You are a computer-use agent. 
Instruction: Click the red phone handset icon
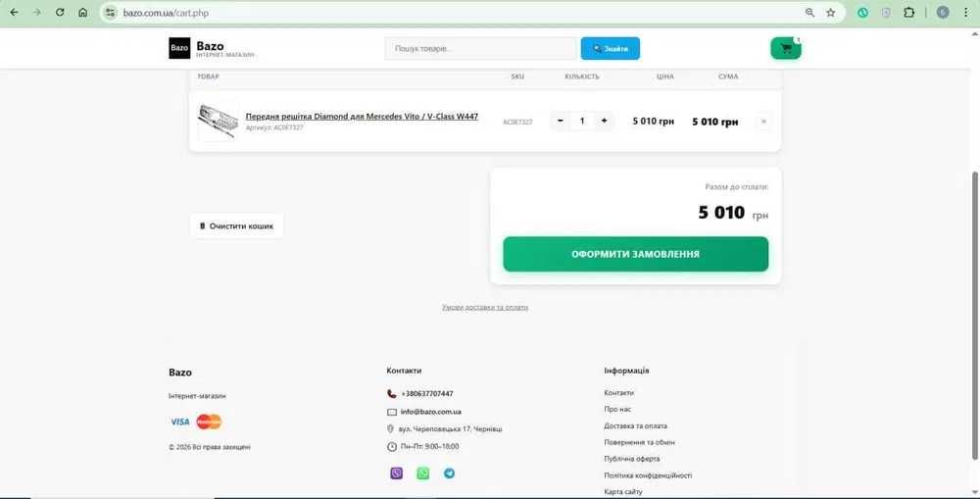coord(392,394)
